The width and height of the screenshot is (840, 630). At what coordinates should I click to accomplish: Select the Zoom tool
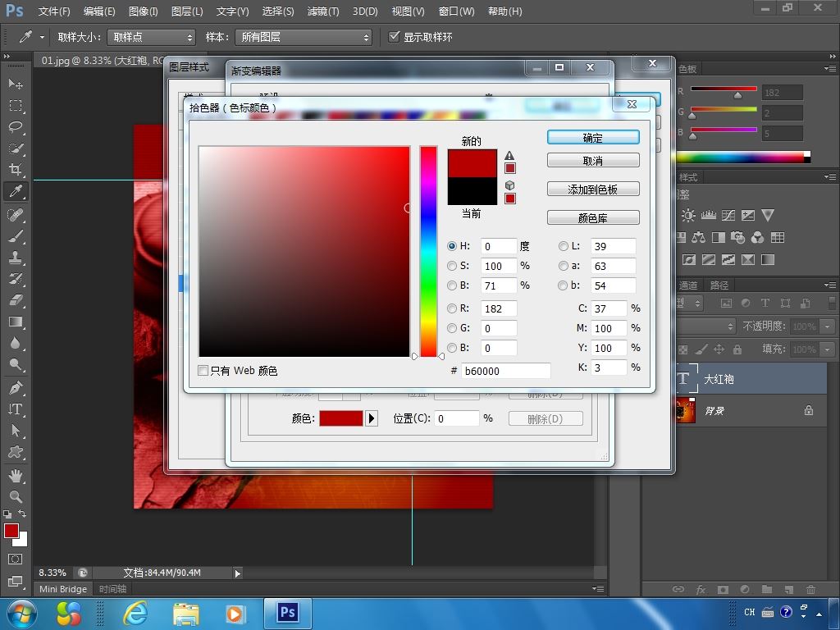coord(16,496)
